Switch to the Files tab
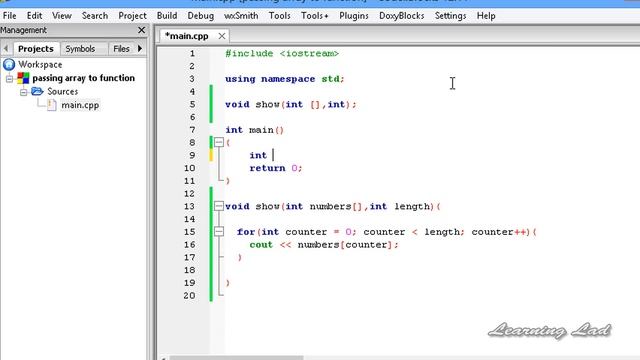This screenshot has width=640, height=360. (121, 49)
